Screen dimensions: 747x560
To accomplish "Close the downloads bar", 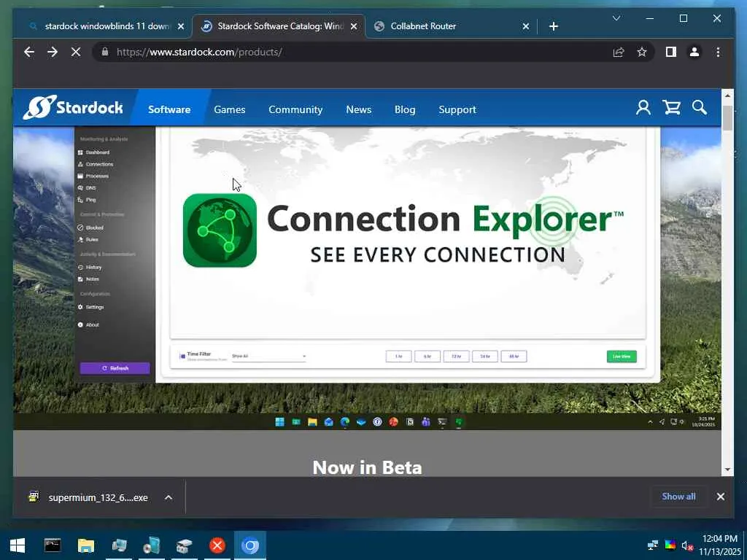I will [x=720, y=497].
